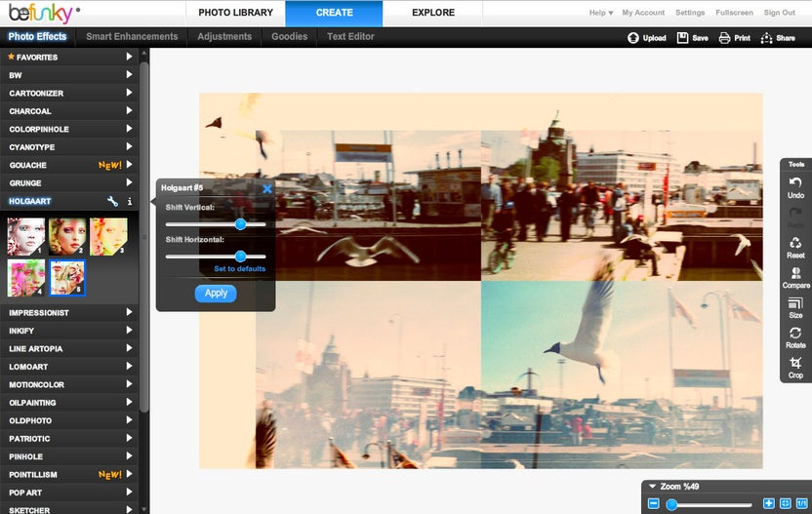Select Holgaart effect thumbnail 2
This screenshot has height=514, width=812.
point(67,237)
